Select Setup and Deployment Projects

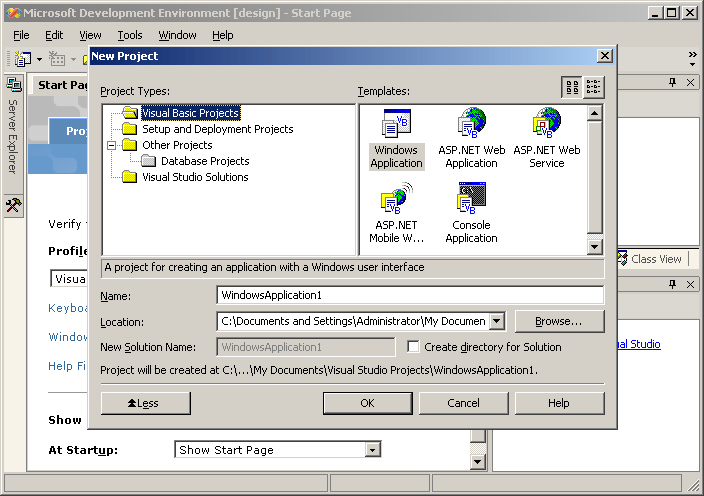tap(217, 129)
